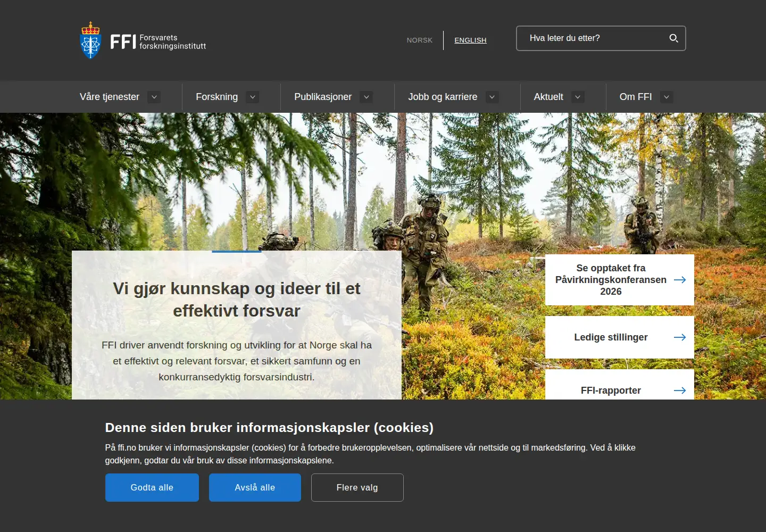Expand the Publikasjoner chevron
The width and height of the screenshot is (766, 532).
pyautogui.click(x=366, y=97)
